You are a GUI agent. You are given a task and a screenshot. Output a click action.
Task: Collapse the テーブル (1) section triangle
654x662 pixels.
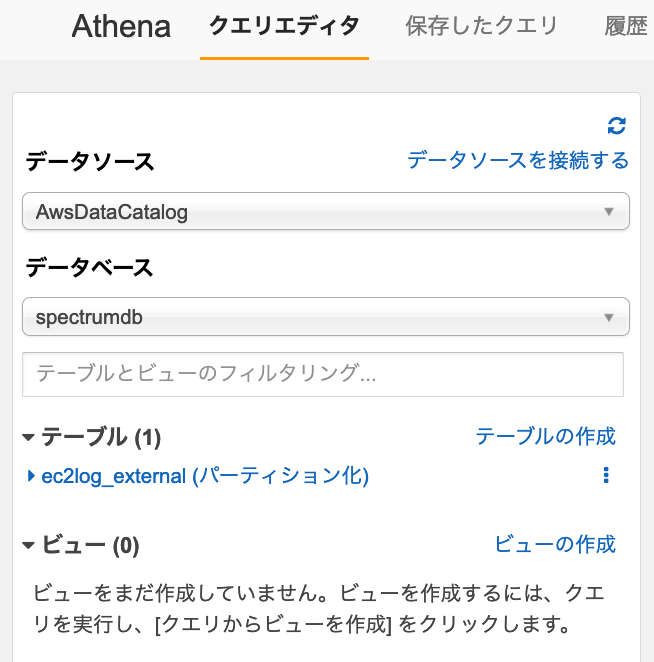[28, 437]
